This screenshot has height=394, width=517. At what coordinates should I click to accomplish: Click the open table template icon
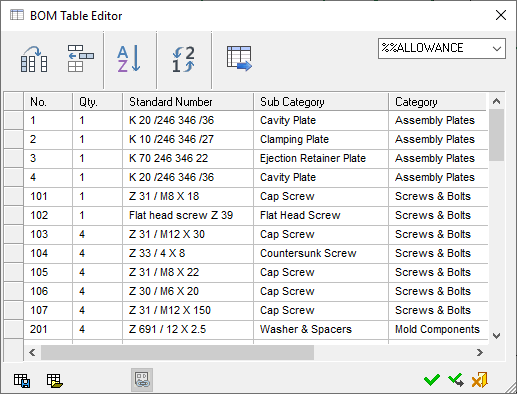tap(55, 380)
